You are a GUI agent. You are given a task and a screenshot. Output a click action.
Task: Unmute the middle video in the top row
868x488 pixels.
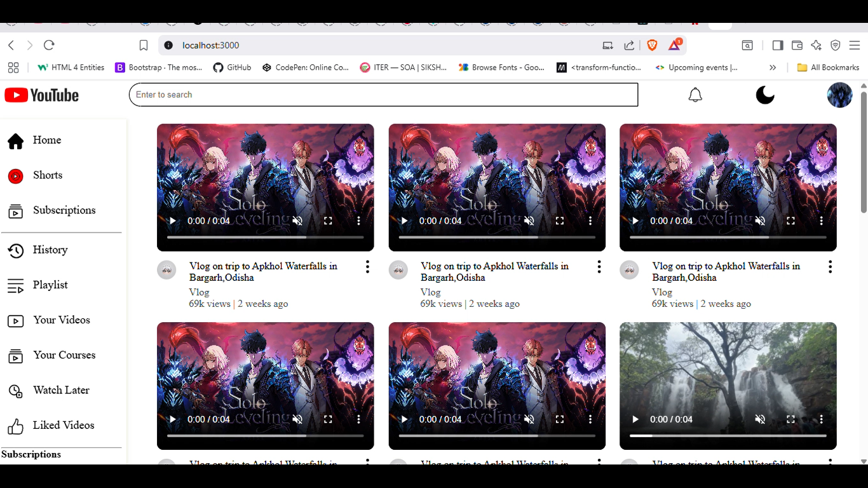coord(529,221)
